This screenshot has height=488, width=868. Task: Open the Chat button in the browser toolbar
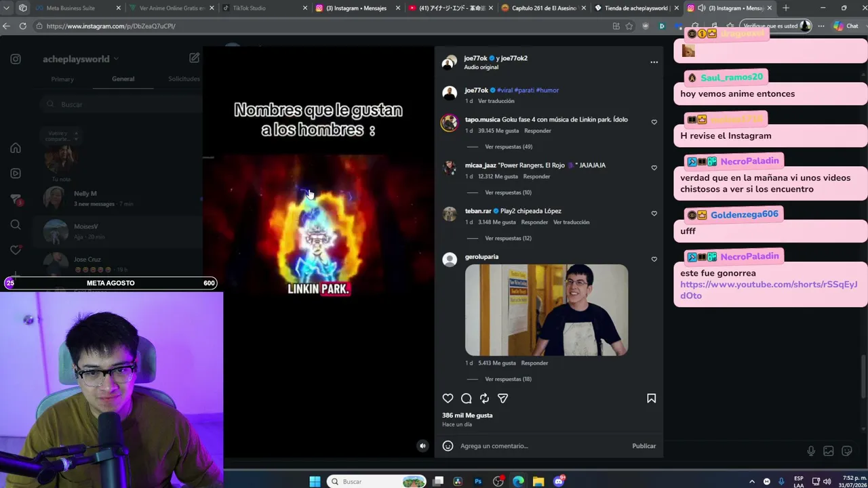pos(846,26)
